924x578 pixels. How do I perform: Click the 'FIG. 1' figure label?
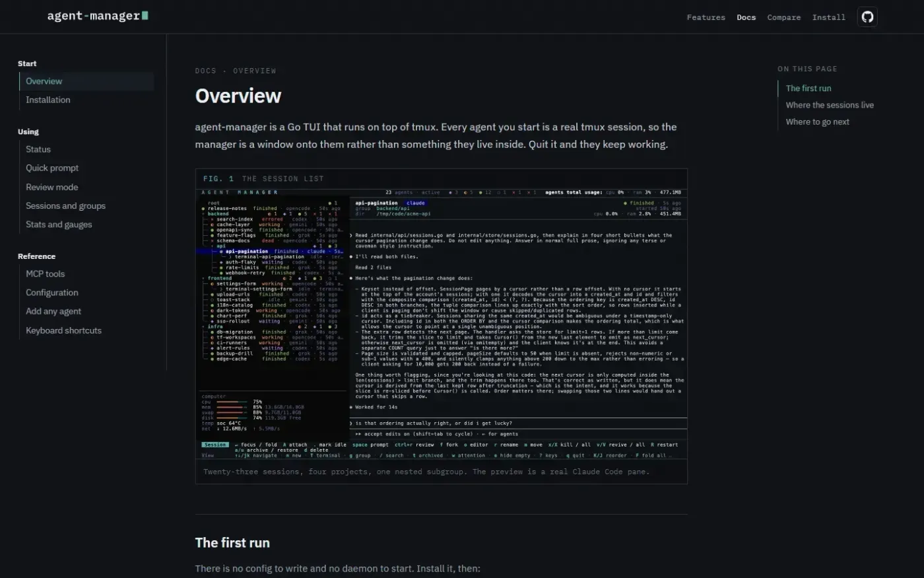(218, 178)
